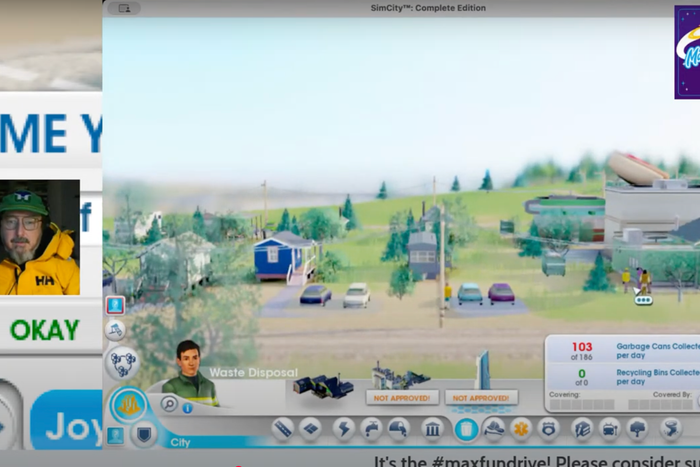Open the Government building menu
Screen dimensions: 700x467
(x=432, y=429)
